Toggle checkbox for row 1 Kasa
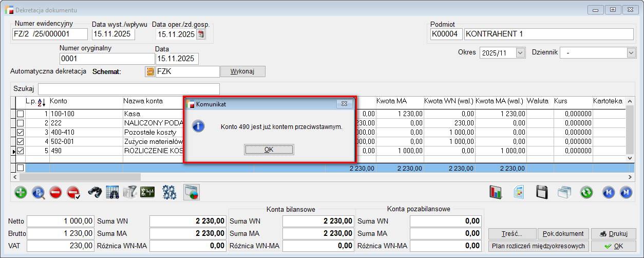The width and height of the screenshot is (644, 258). tap(20, 114)
